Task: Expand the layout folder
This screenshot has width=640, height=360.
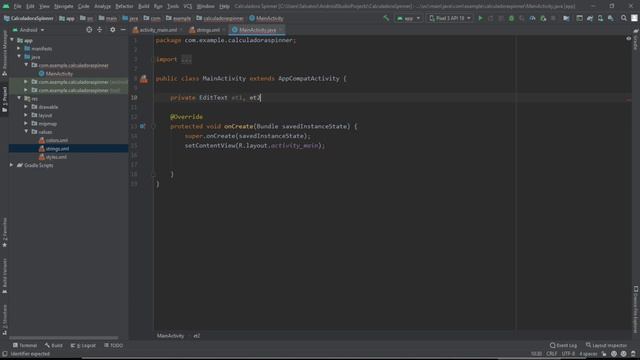Action: pos(26,115)
